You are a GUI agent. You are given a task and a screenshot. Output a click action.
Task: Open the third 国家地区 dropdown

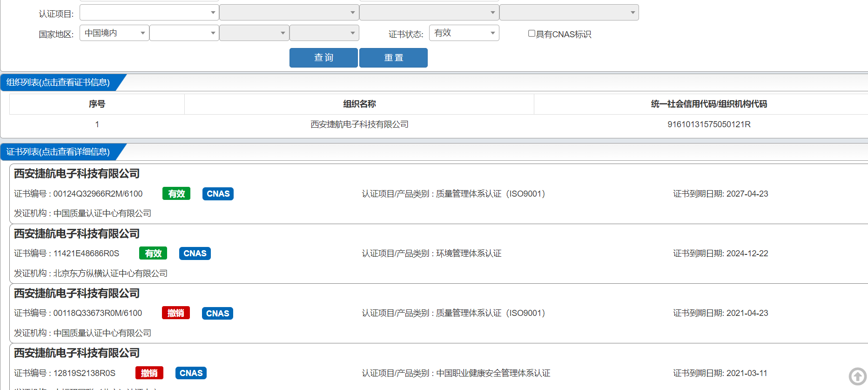coord(254,33)
